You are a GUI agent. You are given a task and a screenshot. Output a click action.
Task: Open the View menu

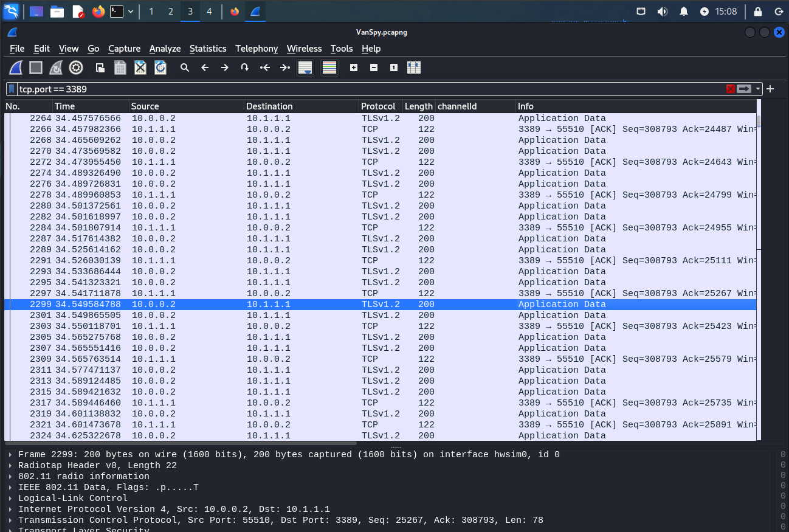[x=69, y=49]
